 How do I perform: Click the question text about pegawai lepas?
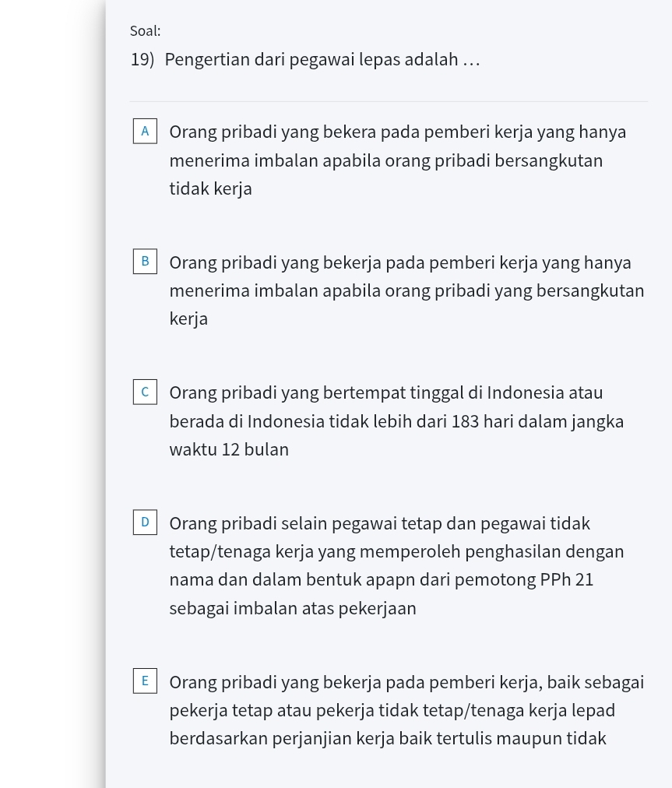click(x=322, y=58)
